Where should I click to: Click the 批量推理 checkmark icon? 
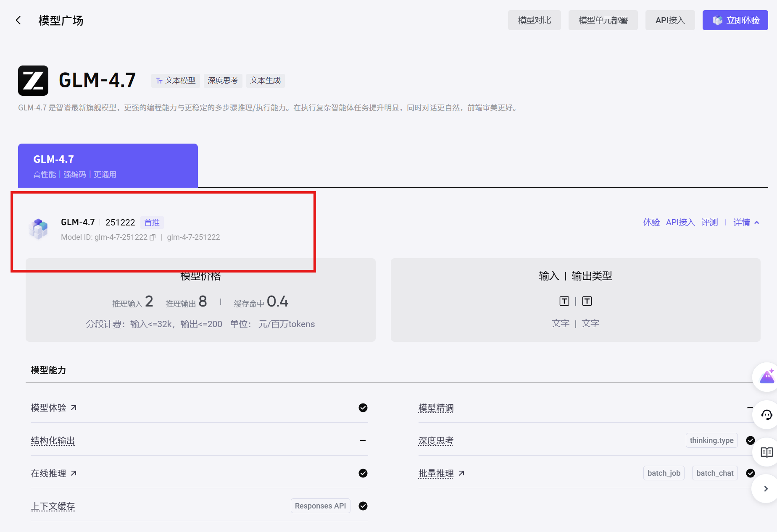[x=751, y=473]
